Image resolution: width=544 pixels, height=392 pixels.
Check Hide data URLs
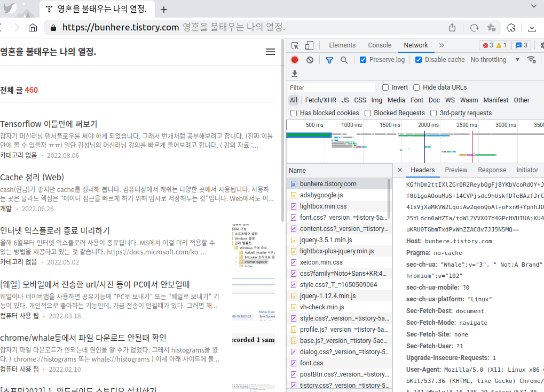pos(416,87)
